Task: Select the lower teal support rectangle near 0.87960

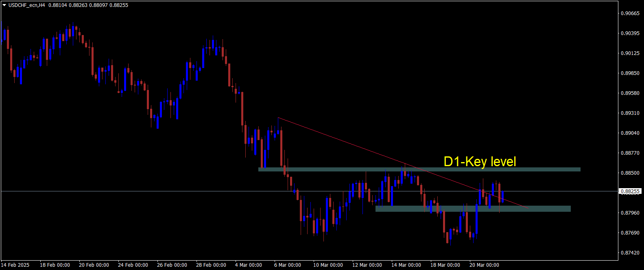Action: (473, 209)
